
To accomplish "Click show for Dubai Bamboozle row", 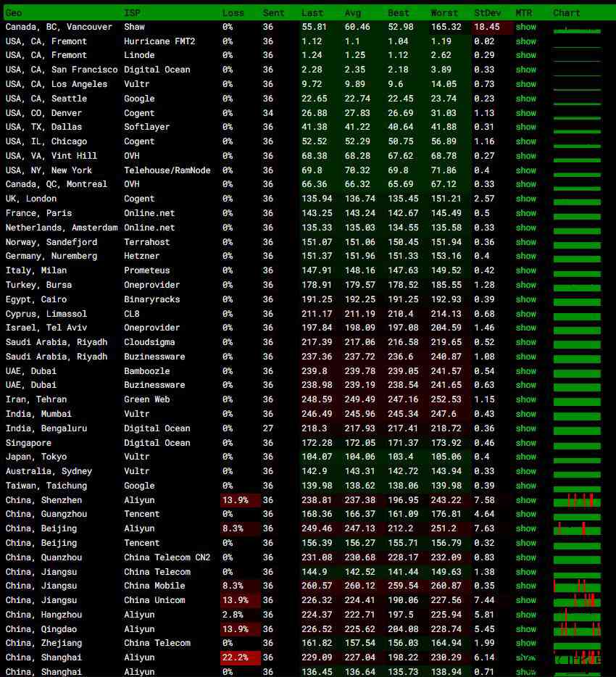I will 526,371.
